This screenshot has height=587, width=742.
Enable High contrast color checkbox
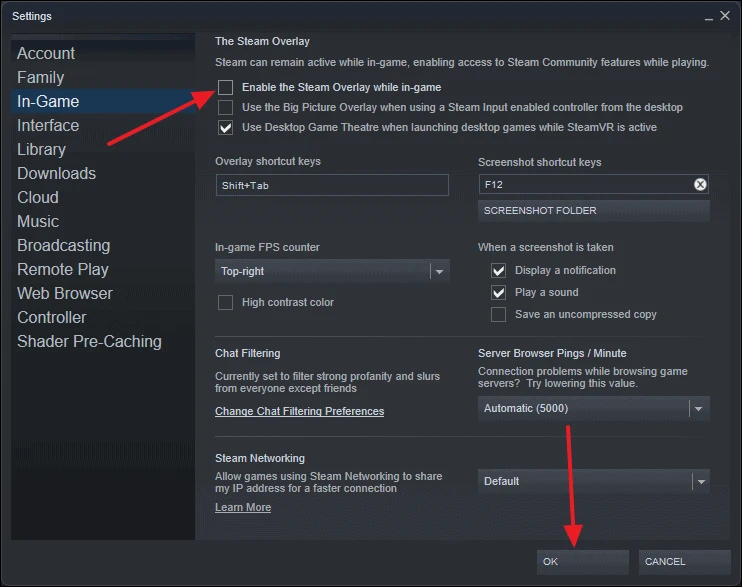click(225, 302)
